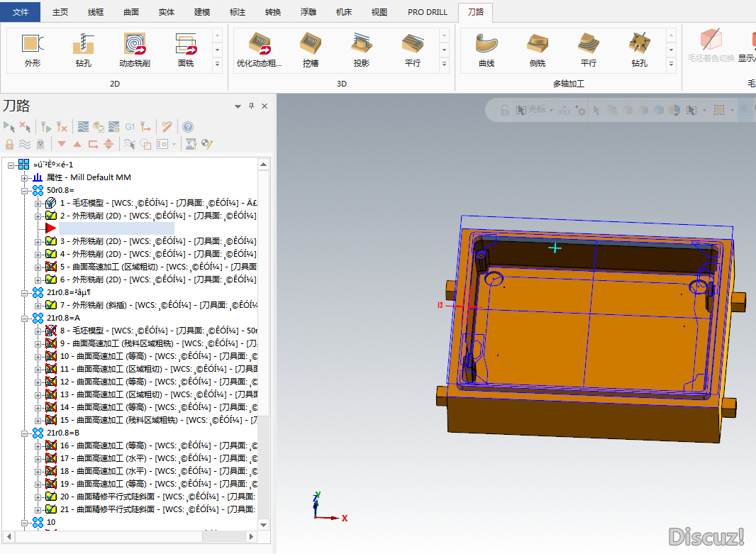Click the high-feed wand icon
The height and width of the screenshot is (554, 756).
[167, 127]
